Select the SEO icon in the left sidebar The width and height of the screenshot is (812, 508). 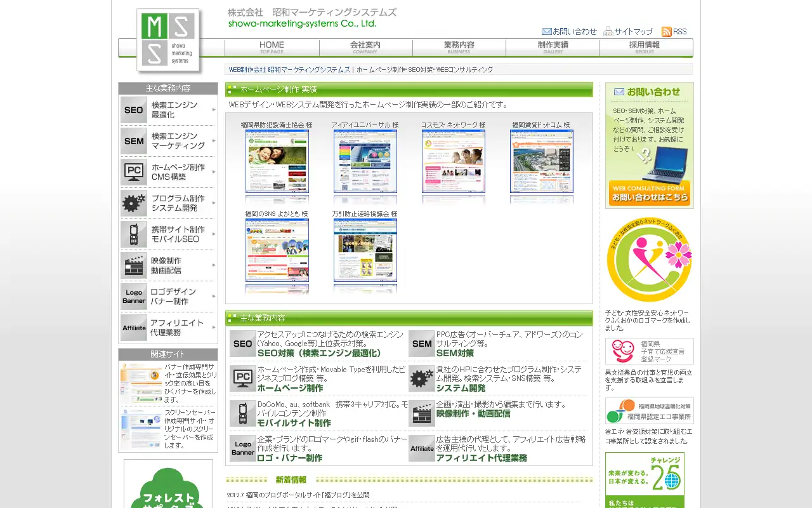point(134,110)
